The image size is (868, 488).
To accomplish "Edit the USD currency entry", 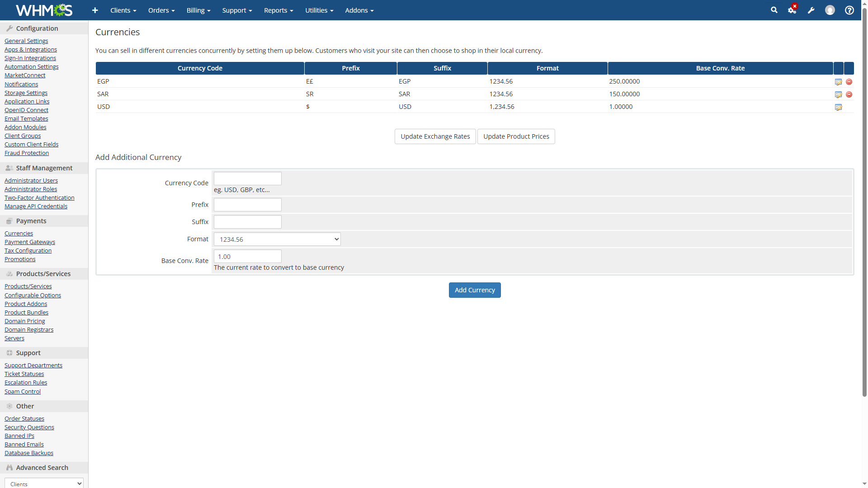I will click(x=838, y=107).
